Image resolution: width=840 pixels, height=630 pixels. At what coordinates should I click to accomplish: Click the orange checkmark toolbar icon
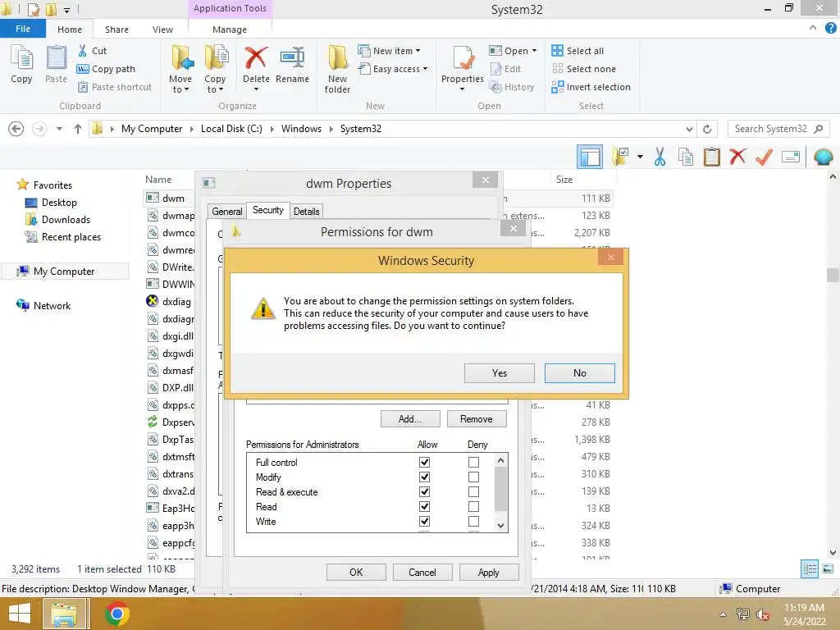[x=764, y=157]
